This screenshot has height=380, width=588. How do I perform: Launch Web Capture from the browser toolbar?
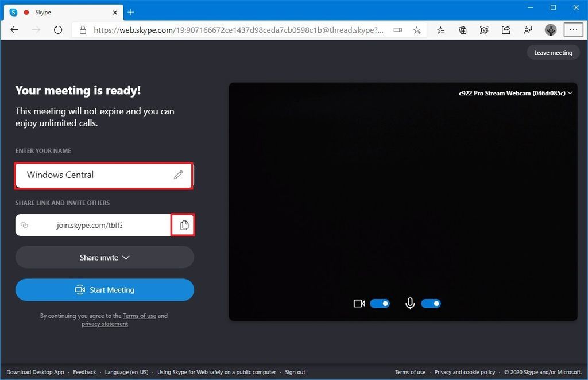pyautogui.click(x=484, y=30)
